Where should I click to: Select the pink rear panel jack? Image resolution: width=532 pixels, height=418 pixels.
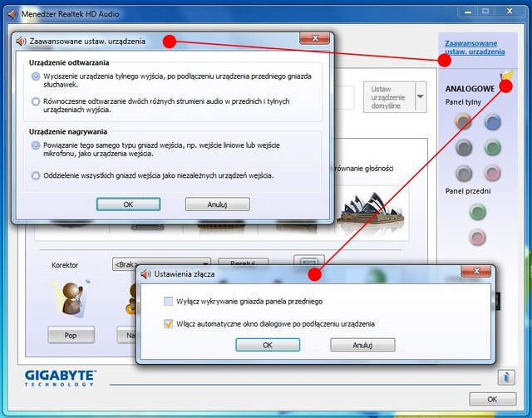pos(493,174)
